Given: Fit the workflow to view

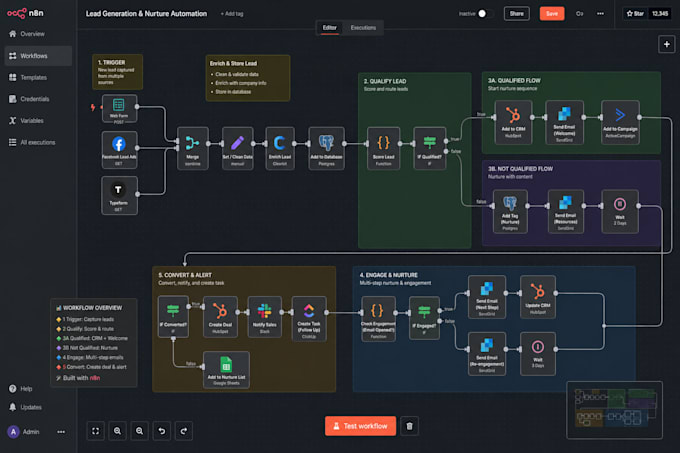Looking at the screenshot, I should (95, 431).
